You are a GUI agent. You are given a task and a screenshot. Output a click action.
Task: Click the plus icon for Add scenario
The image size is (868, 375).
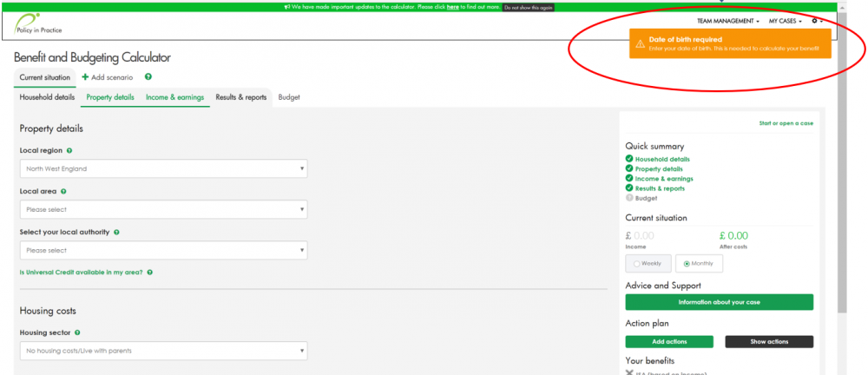pyautogui.click(x=85, y=77)
